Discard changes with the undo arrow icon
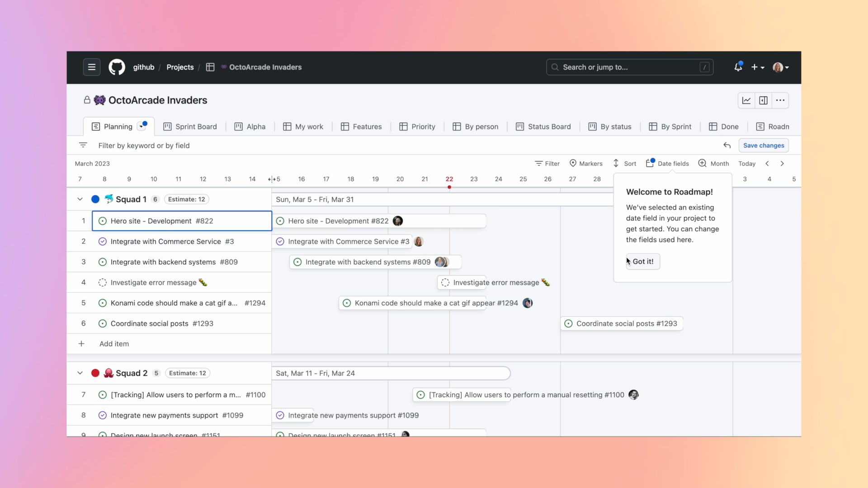 (727, 145)
